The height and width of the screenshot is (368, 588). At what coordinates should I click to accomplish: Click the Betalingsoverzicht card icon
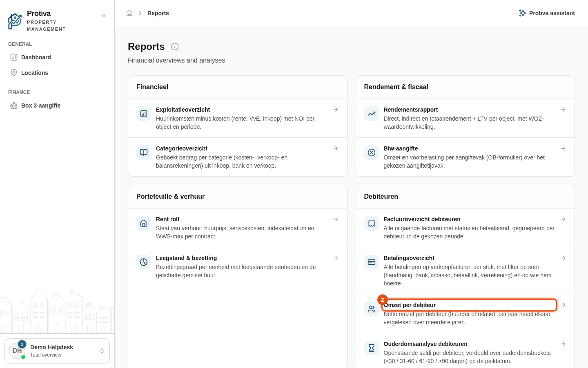tap(372, 262)
